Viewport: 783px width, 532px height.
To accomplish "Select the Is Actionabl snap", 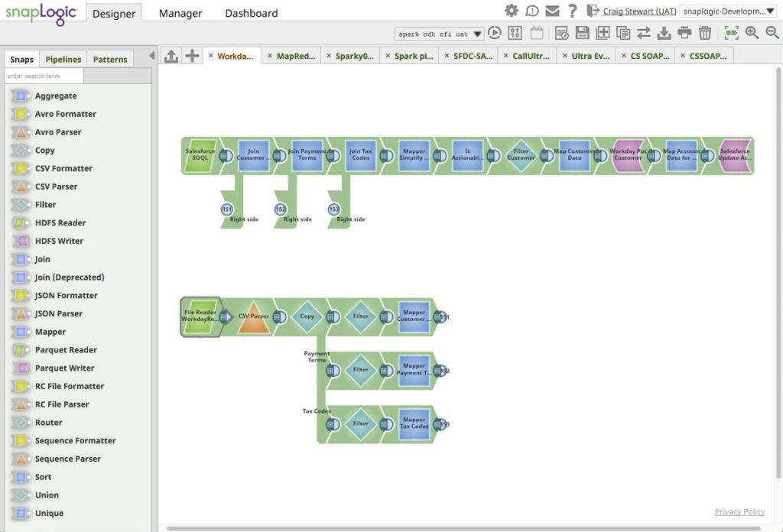I will 467,156.
